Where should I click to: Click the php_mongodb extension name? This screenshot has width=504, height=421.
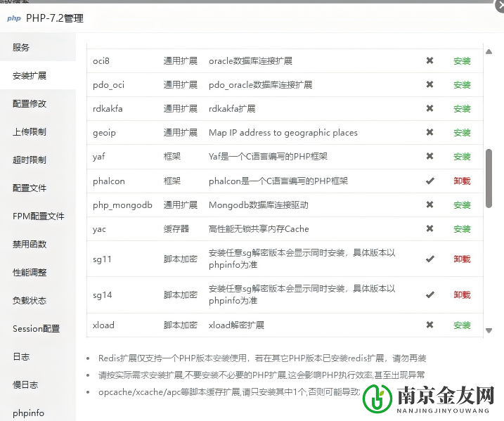pyautogui.click(x=122, y=205)
